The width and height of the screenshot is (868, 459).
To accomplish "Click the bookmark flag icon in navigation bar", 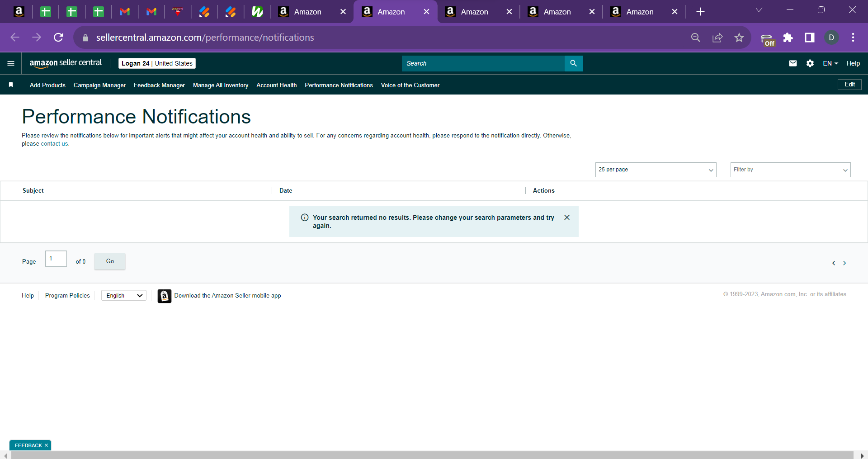I will click(x=11, y=85).
